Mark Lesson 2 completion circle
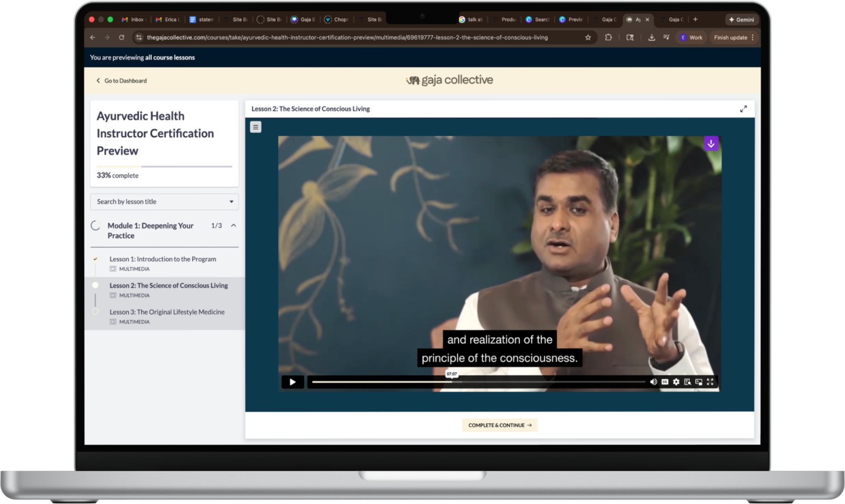This screenshot has height=504, width=845. click(95, 285)
